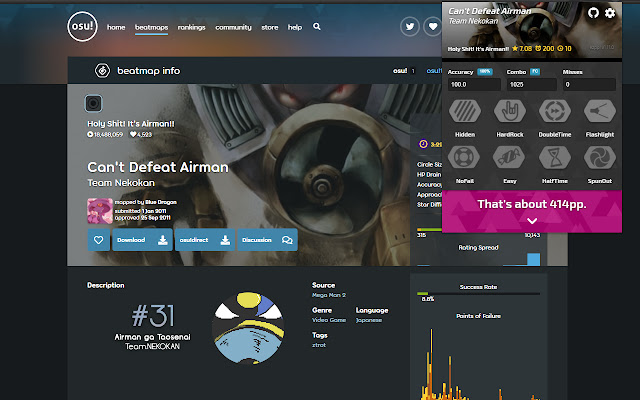This screenshot has width=640, height=400.
Task: Click the star rating 7.08 in the popup
Action: coord(522,49)
